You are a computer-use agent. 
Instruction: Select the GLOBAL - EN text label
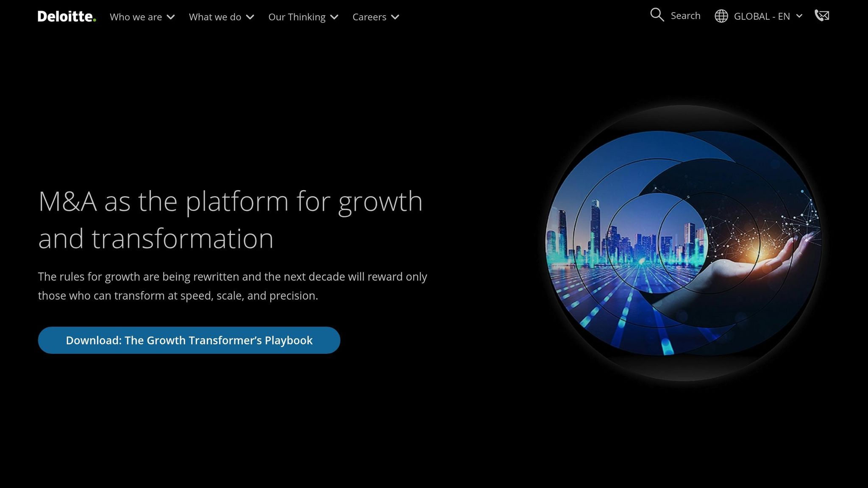coord(762,16)
